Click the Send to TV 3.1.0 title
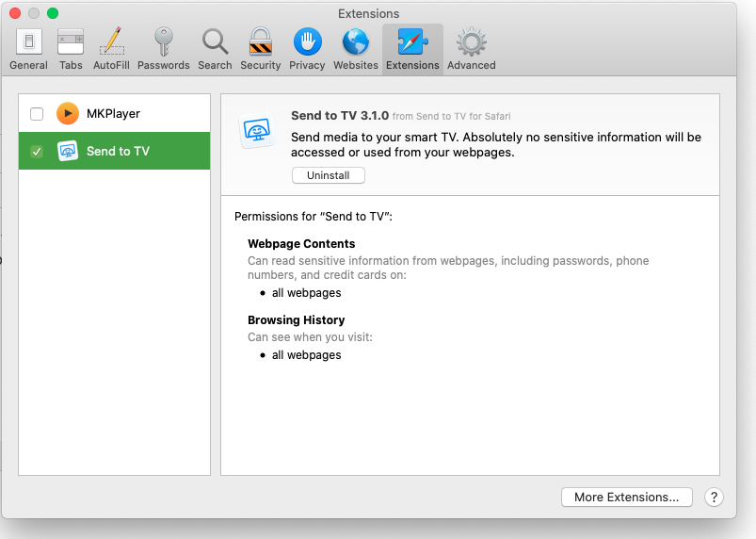 click(x=340, y=115)
